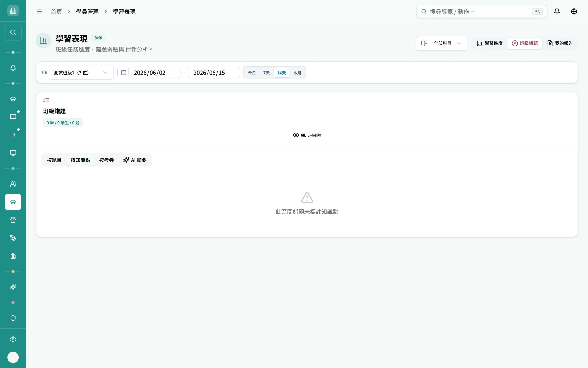Select the 14天 range option
This screenshot has height=368, width=588.
pos(281,73)
